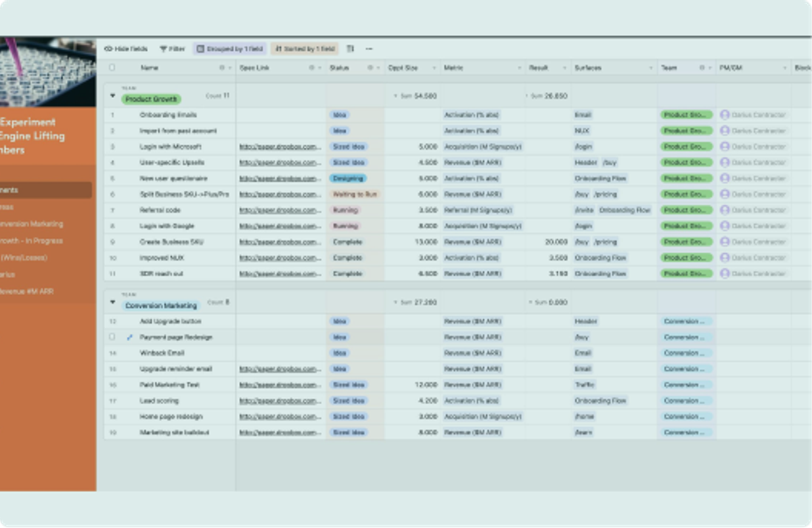Collapse the Conversion Marketing group
The width and height of the screenshot is (812, 528).
coord(112,303)
